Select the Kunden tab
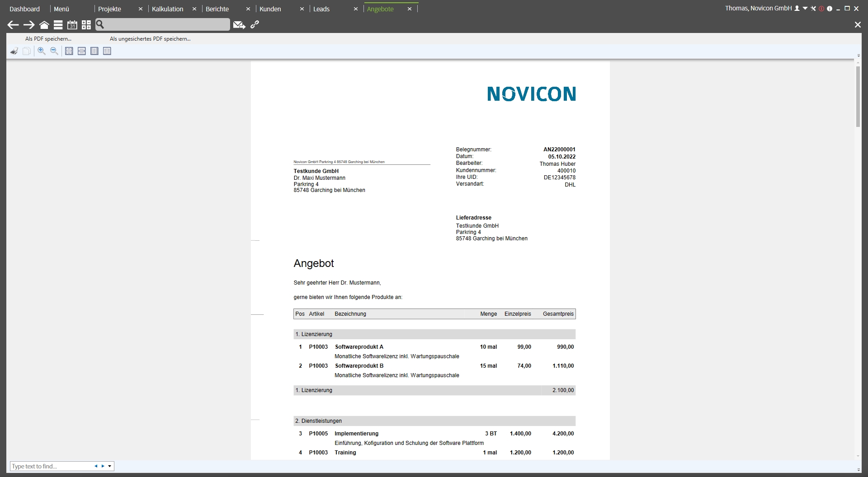 pyautogui.click(x=270, y=9)
